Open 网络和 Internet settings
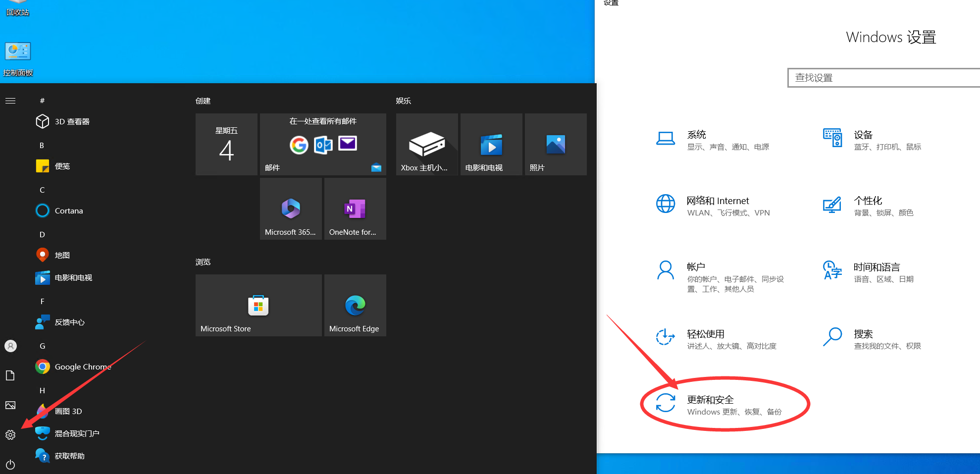This screenshot has height=474, width=980. pyautogui.click(x=713, y=206)
